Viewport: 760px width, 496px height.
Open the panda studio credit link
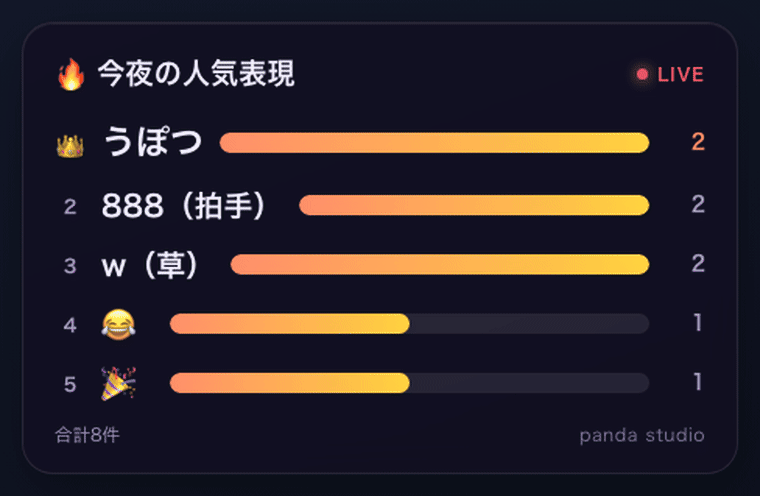(642, 435)
